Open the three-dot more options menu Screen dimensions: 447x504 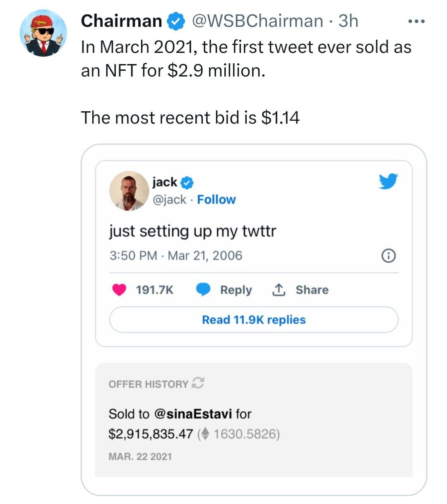coord(416,21)
